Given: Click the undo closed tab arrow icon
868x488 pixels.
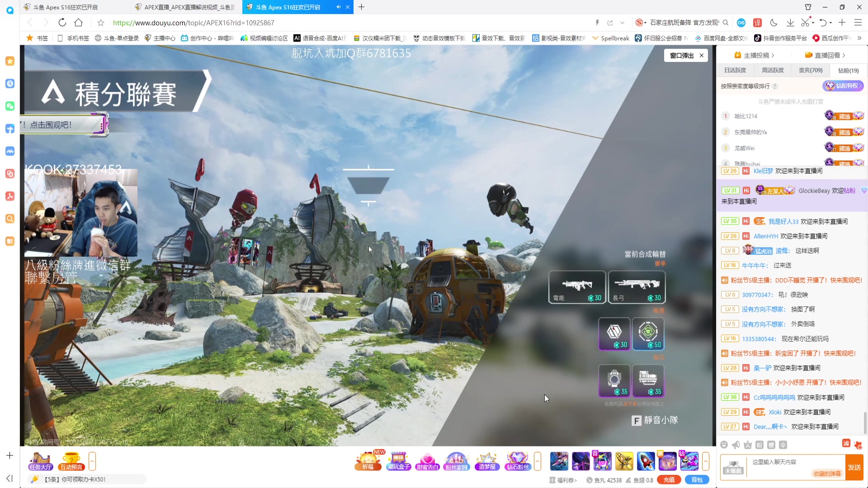Looking at the screenshot, I should point(823,23).
